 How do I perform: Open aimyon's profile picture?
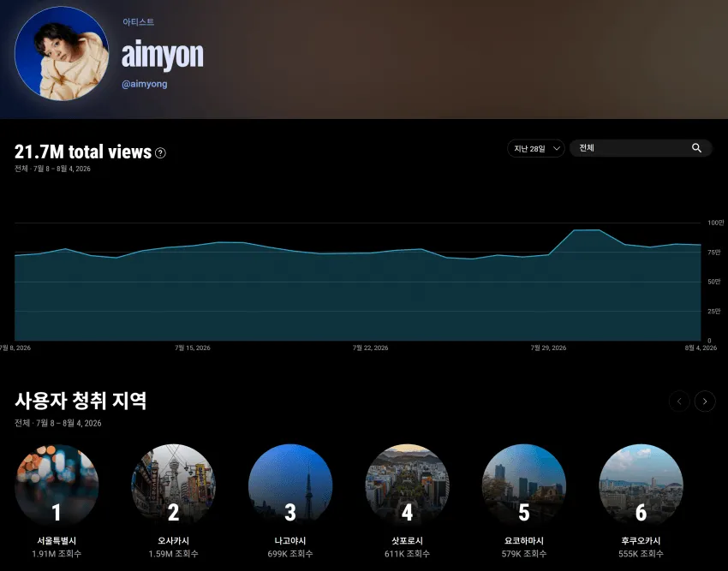62,53
